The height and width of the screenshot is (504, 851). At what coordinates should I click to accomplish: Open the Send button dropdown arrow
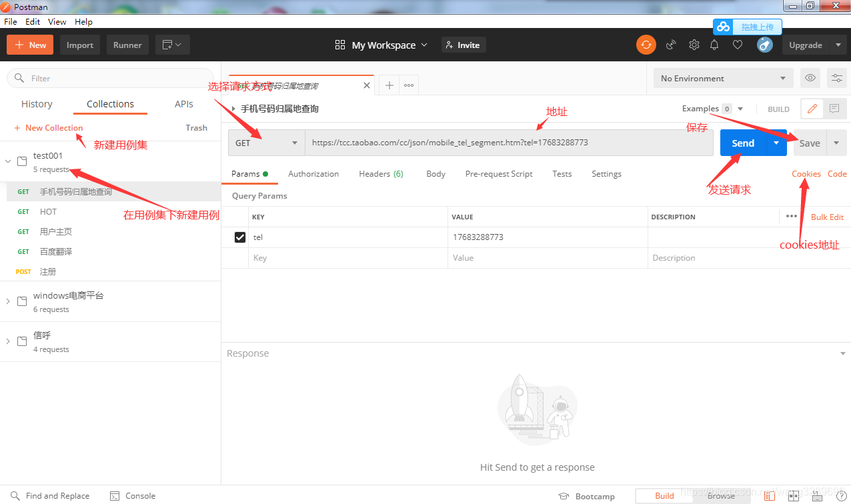(x=776, y=143)
